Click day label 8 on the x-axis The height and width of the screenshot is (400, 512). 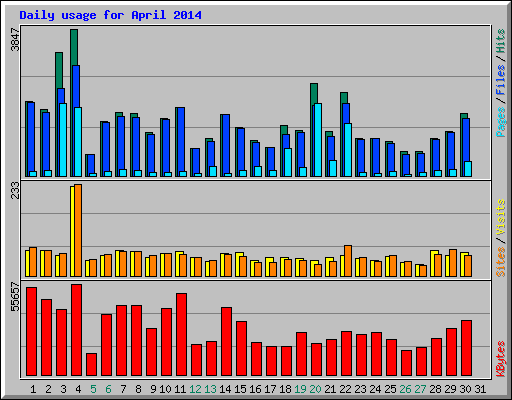click(138, 389)
